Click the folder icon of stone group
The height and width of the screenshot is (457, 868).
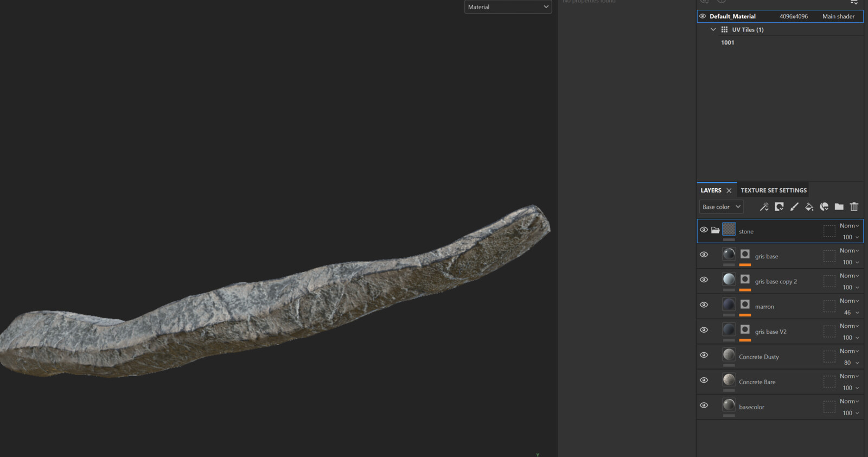(716, 230)
